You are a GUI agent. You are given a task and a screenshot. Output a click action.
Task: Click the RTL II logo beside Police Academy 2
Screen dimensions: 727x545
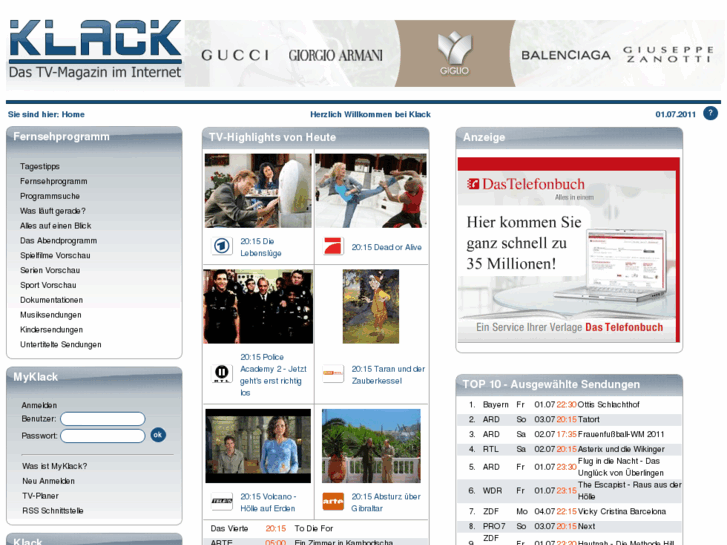[222, 374]
